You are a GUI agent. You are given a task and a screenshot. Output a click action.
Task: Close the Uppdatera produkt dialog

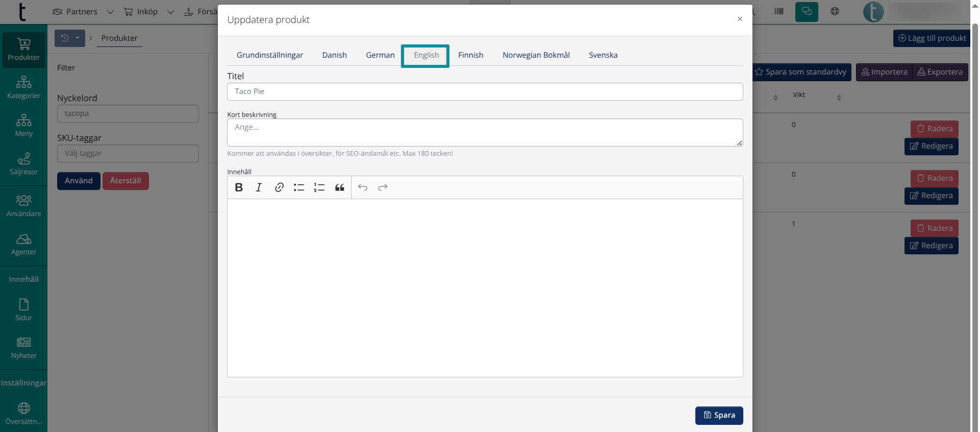coord(740,19)
